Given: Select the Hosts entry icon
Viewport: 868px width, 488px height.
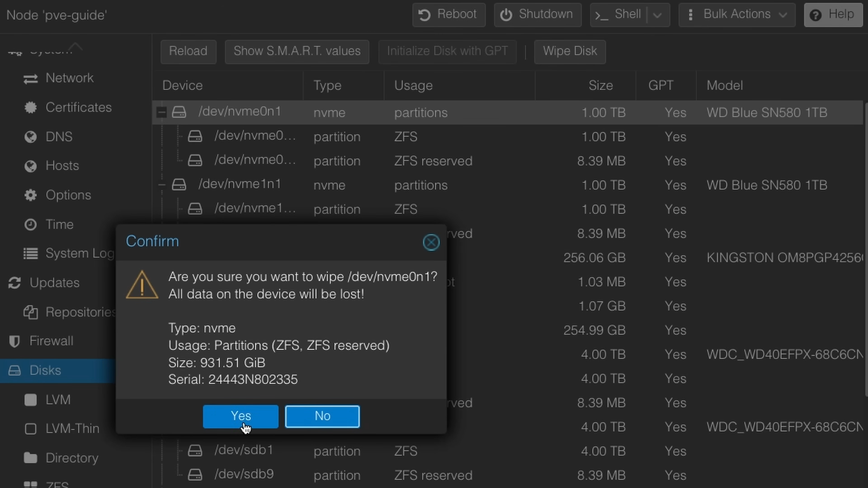Looking at the screenshot, I should tap(30, 166).
